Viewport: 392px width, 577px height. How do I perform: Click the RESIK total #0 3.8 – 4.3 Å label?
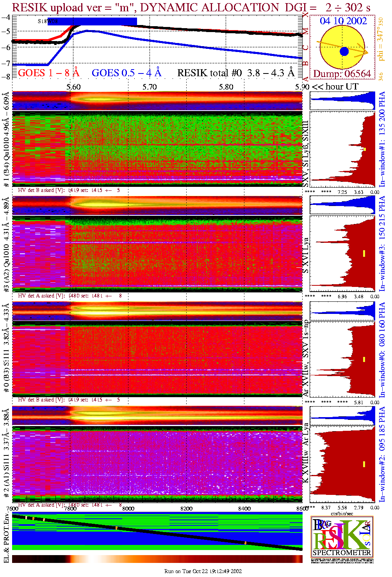[x=236, y=73]
